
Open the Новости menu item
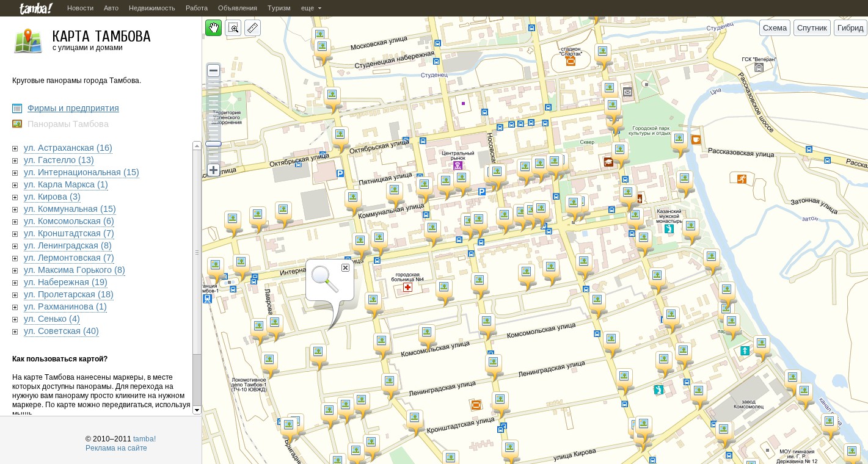point(80,8)
